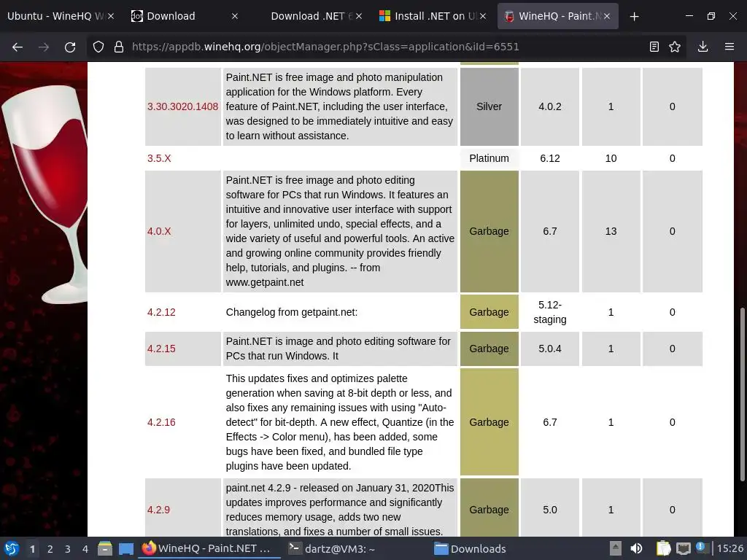The height and width of the screenshot is (560, 747).
Task: Close the WineHQ - Paint.NET tab
Action: click(607, 16)
